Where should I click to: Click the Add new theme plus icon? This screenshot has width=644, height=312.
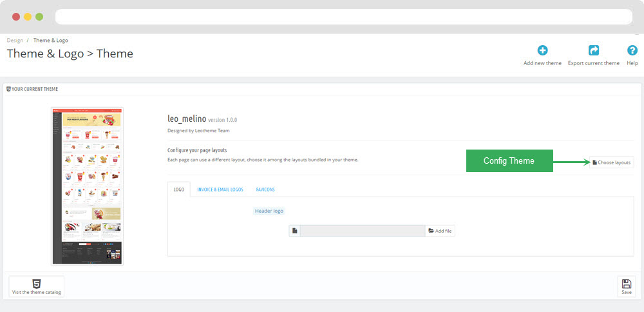[x=542, y=51]
